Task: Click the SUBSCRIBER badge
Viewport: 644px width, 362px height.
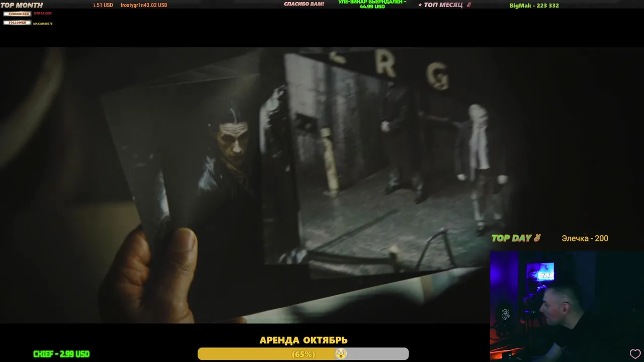Action: tap(17, 14)
